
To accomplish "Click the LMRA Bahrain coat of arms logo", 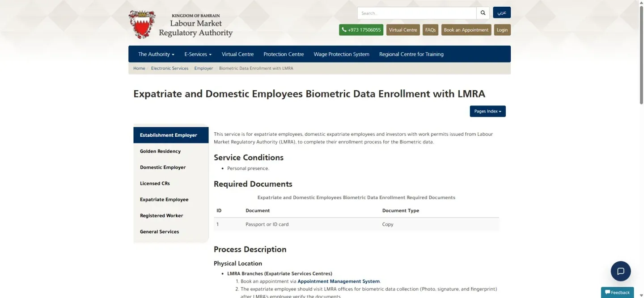I will (x=142, y=25).
